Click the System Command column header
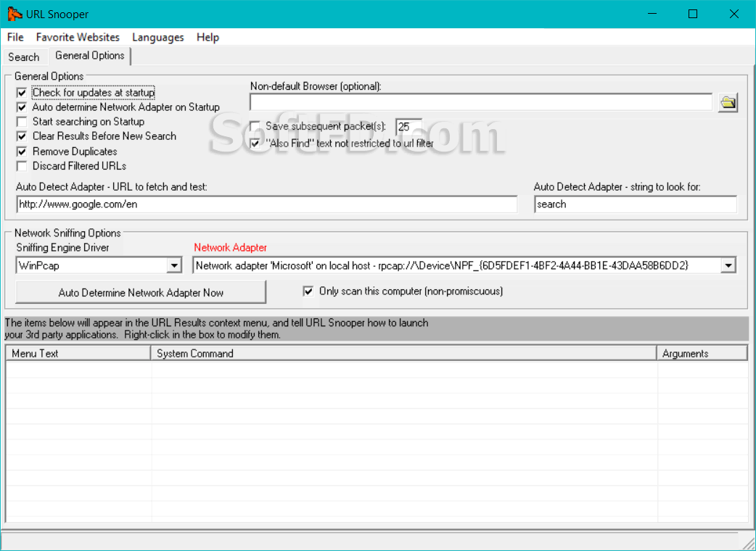This screenshot has height=551, width=756. click(404, 353)
